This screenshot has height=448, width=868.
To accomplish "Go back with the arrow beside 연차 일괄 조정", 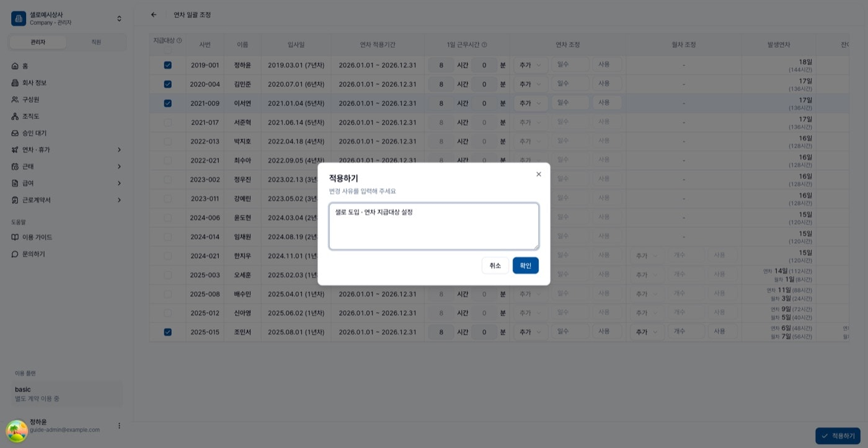I will [154, 15].
